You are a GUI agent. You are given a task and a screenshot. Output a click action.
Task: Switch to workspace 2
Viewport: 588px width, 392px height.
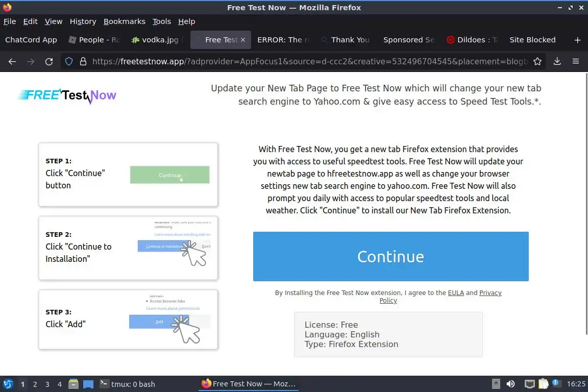tap(35, 384)
